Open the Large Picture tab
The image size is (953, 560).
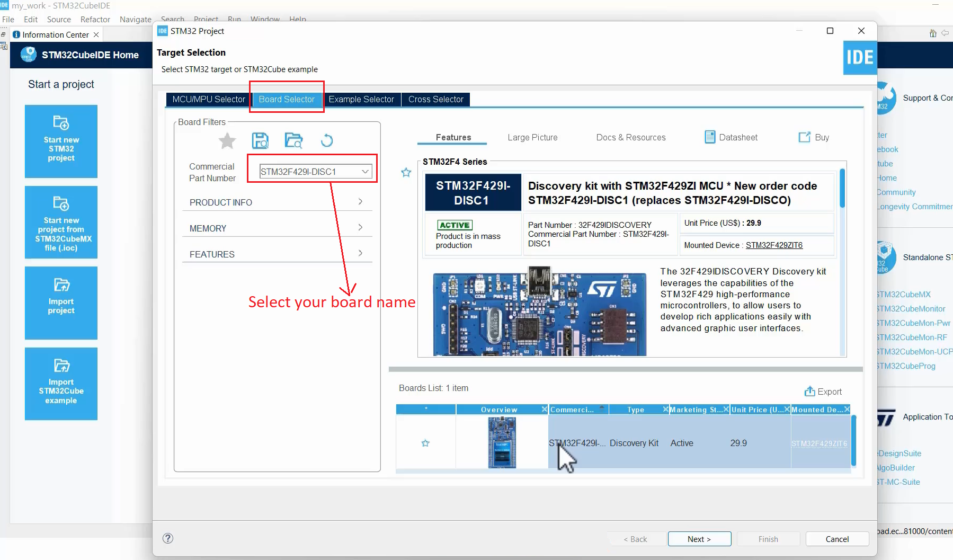click(x=532, y=137)
